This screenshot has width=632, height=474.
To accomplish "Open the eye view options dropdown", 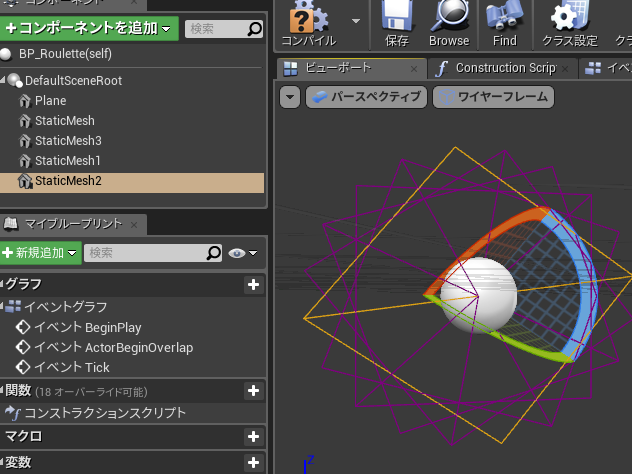I will [x=243, y=253].
